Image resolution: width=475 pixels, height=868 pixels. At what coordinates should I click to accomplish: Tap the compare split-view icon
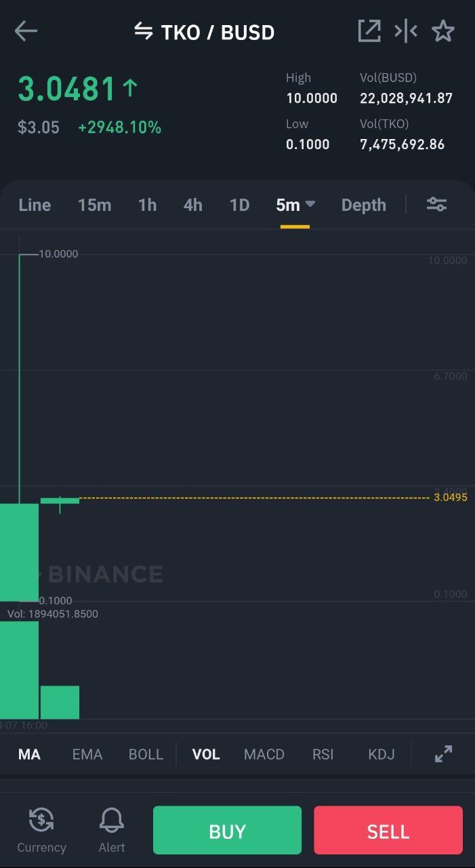tap(406, 31)
